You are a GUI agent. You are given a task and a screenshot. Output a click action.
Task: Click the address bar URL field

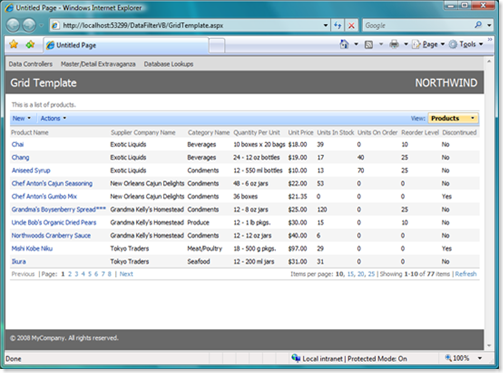190,25
